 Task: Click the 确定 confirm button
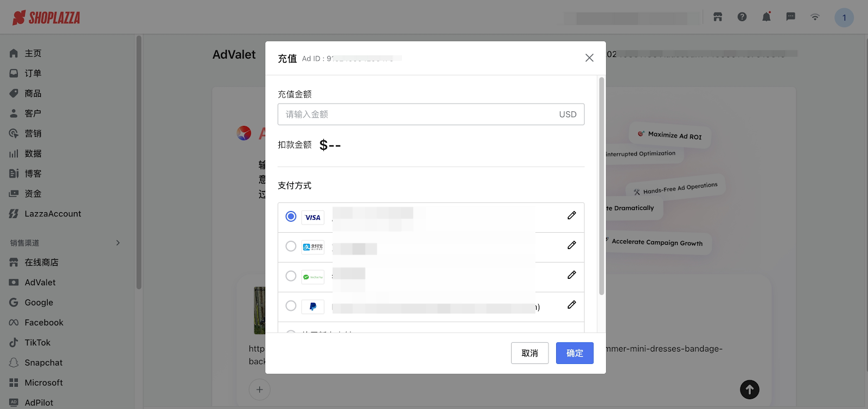click(575, 353)
